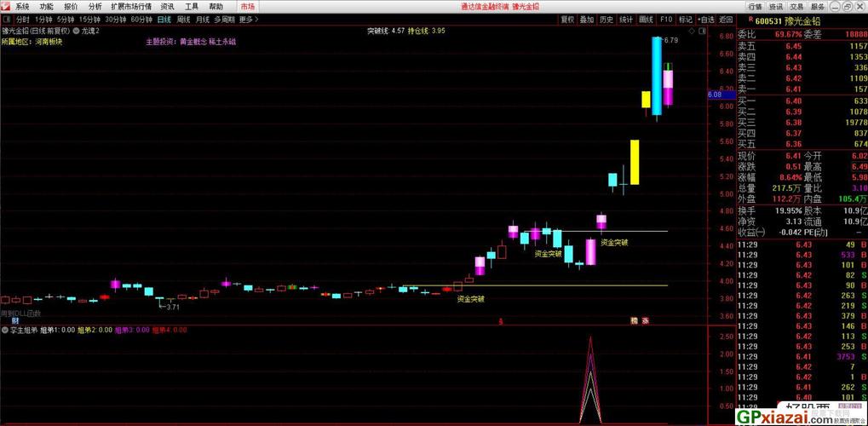
Task: Click the 河南板块 region label
Action: (49, 42)
